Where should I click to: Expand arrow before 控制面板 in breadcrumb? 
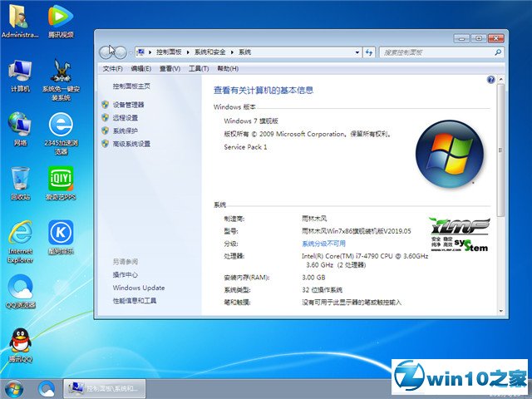[150, 52]
